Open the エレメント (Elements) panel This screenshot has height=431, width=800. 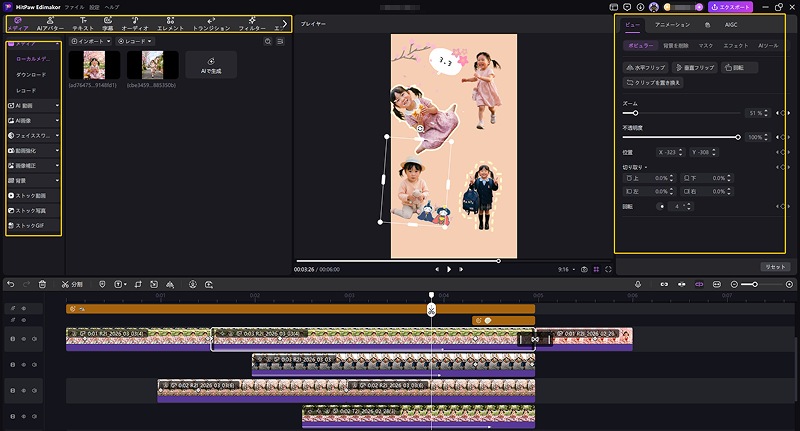click(x=170, y=24)
